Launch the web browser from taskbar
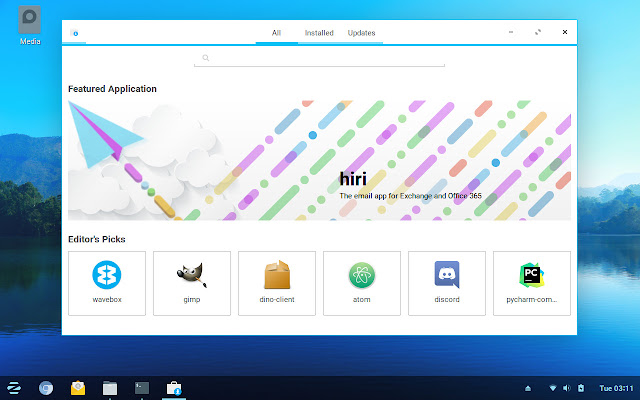This screenshot has width=640, height=400. [x=46, y=388]
